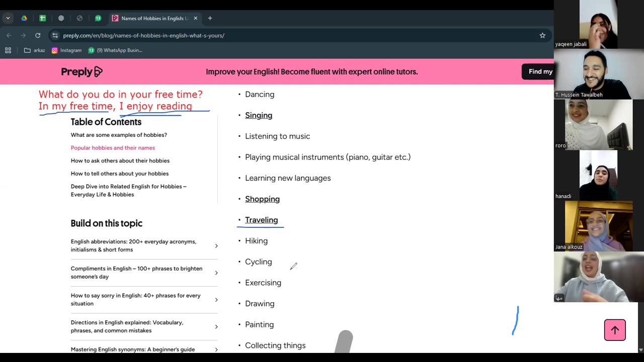Click the Listening to music item
The image size is (644, 362).
(277, 136)
